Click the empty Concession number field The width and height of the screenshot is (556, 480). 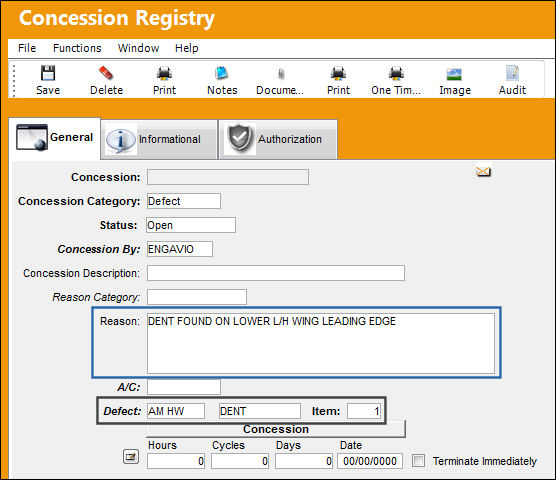tap(228, 177)
